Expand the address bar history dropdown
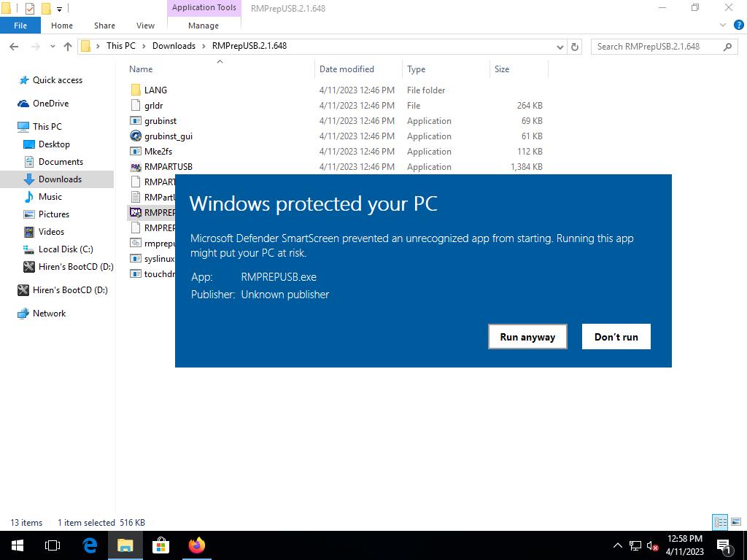Viewport: 747px width, 560px height. coord(560,47)
